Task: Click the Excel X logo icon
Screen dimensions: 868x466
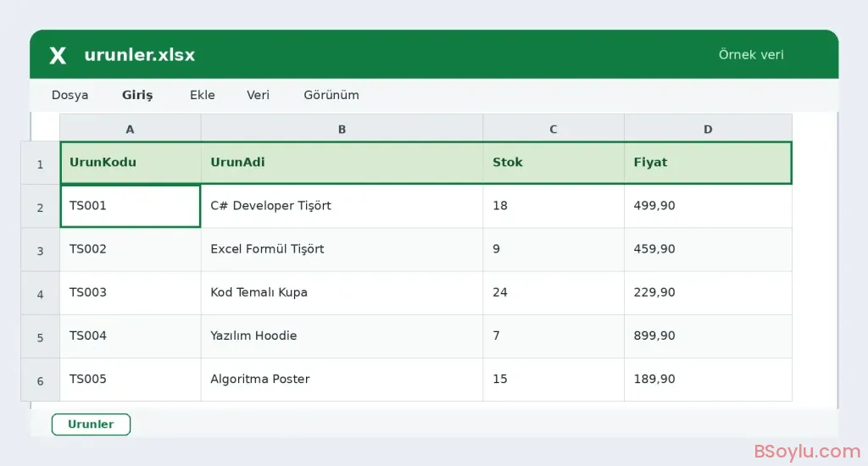Action: coord(58,55)
